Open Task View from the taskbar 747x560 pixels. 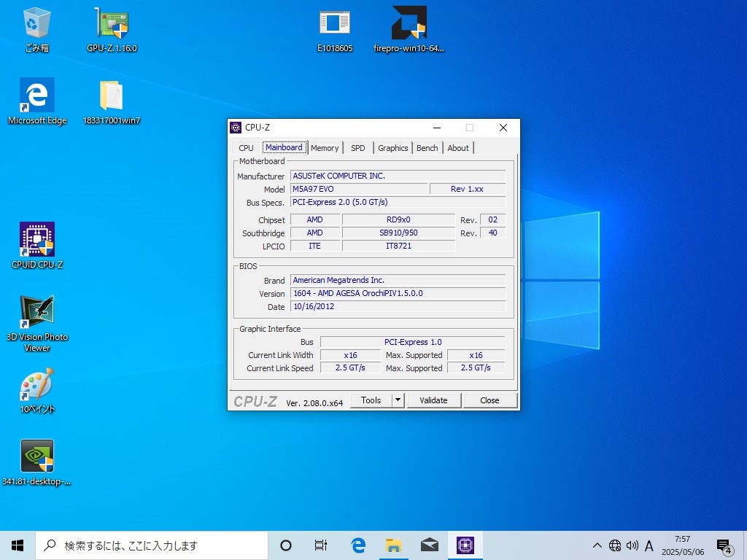(x=321, y=545)
